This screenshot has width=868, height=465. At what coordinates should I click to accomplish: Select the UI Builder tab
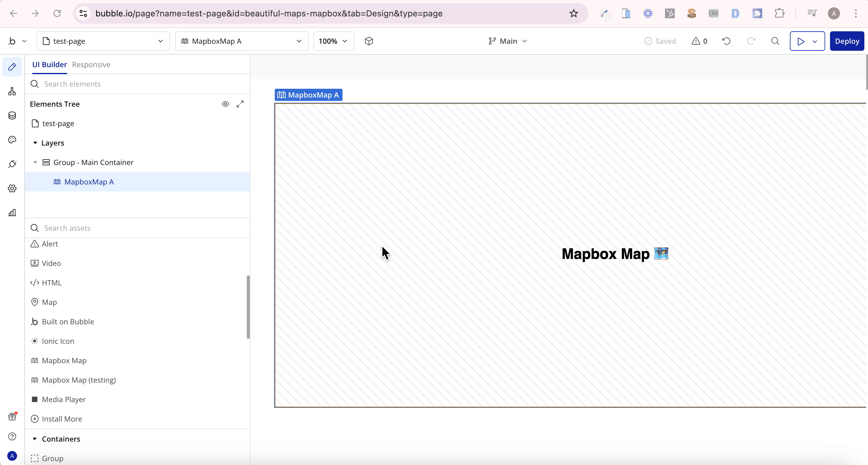[x=50, y=65]
